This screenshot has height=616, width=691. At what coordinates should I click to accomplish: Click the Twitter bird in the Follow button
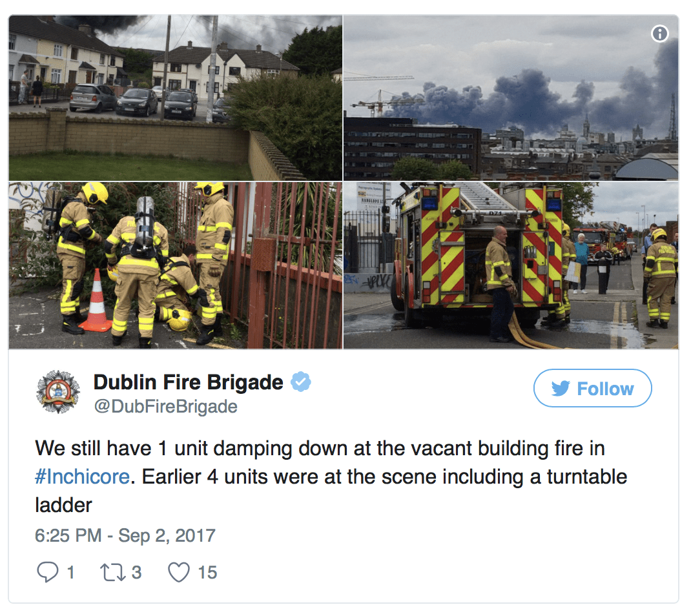click(x=561, y=389)
